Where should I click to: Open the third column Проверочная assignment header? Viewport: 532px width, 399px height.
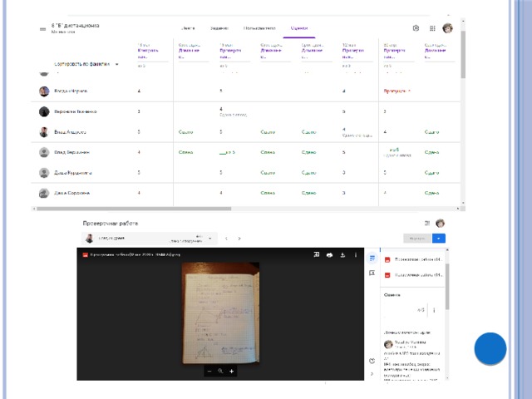pyautogui.click(x=230, y=53)
